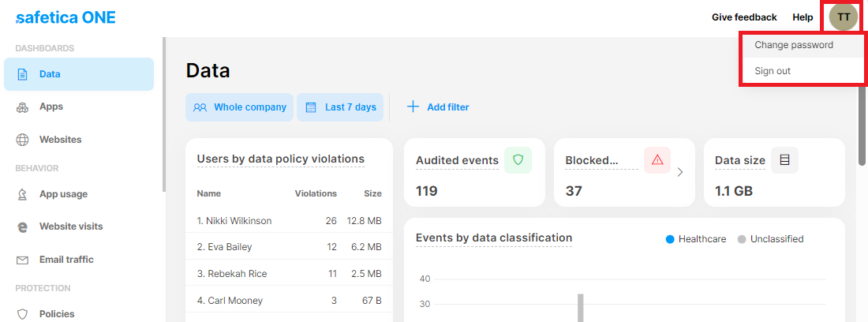Click the Policies shield icon
The height and width of the screenshot is (322, 868).
point(23,314)
